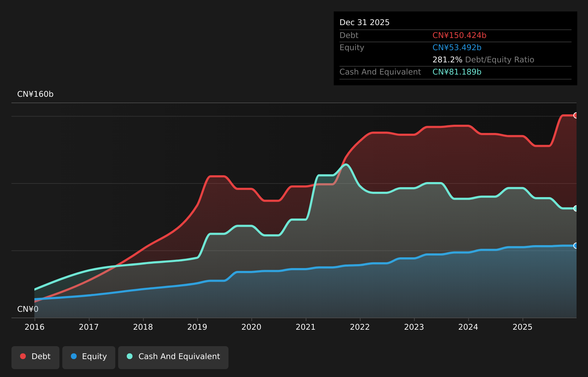Click the 2016 x-axis label
The image size is (588, 377).
pos(35,327)
